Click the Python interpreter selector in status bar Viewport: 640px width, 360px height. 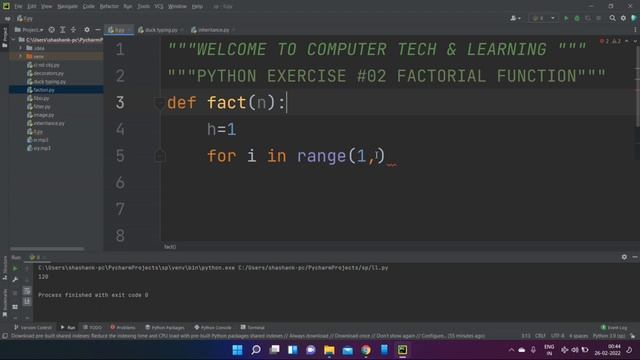pos(609,336)
